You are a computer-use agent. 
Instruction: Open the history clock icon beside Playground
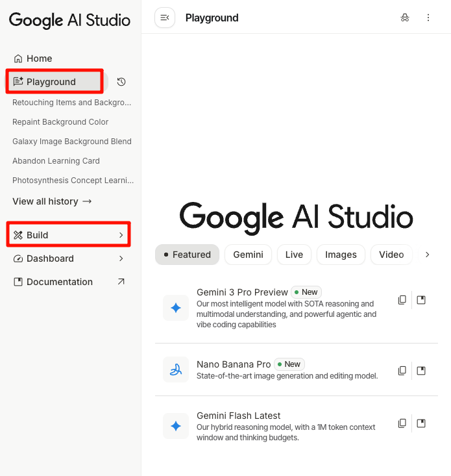pos(121,82)
